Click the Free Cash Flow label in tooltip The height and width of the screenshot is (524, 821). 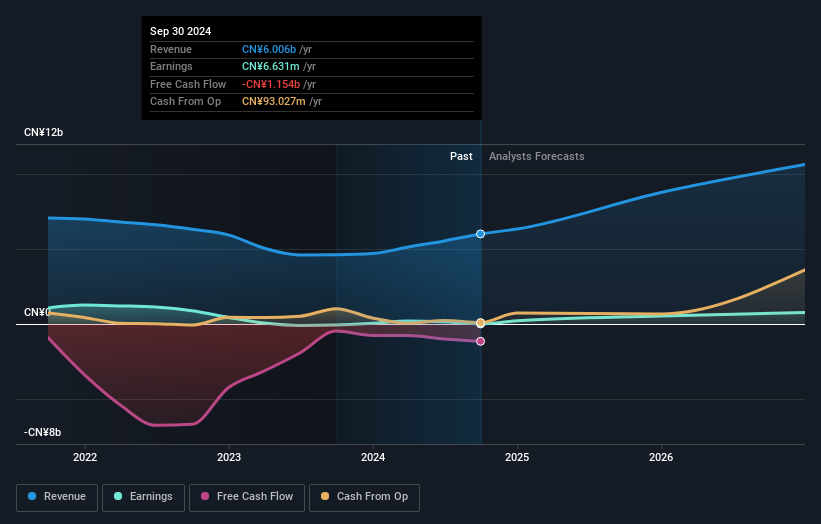tap(188, 84)
